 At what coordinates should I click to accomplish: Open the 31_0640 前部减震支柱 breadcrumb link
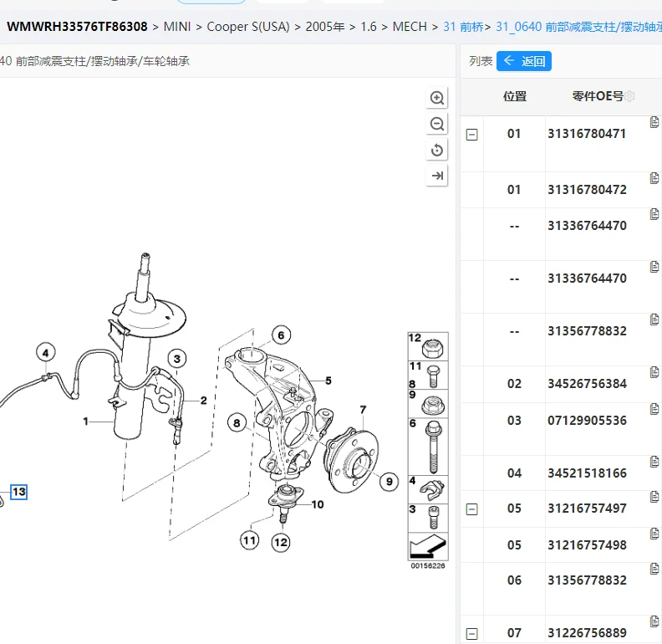click(578, 27)
